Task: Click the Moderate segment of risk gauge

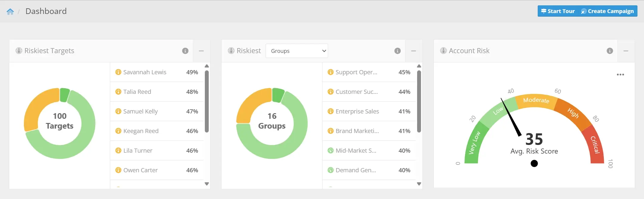Action: [536, 101]
